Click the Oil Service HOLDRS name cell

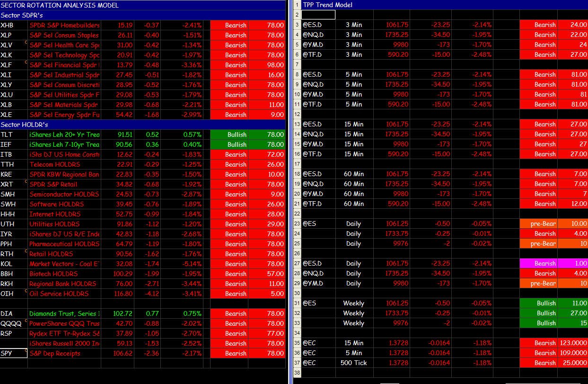click(x=64, y=294)
